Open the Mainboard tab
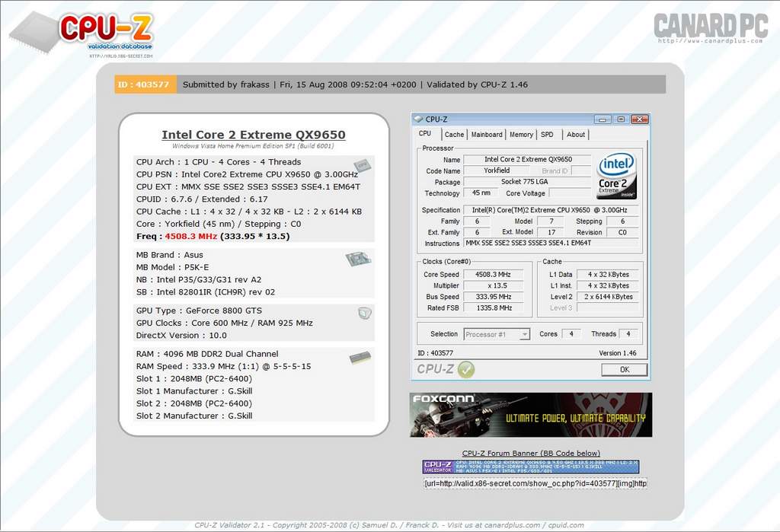The width and height of the screenshot is (780, 532). 487,134
